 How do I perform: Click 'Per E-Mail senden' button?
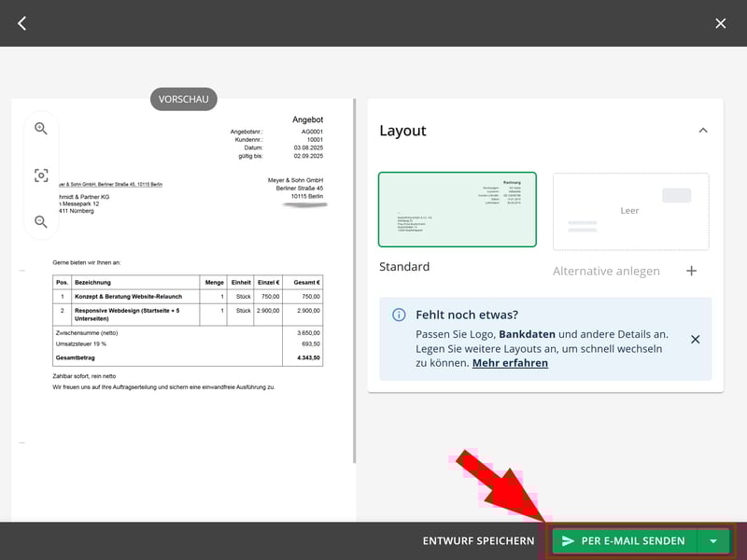(625, 540)
